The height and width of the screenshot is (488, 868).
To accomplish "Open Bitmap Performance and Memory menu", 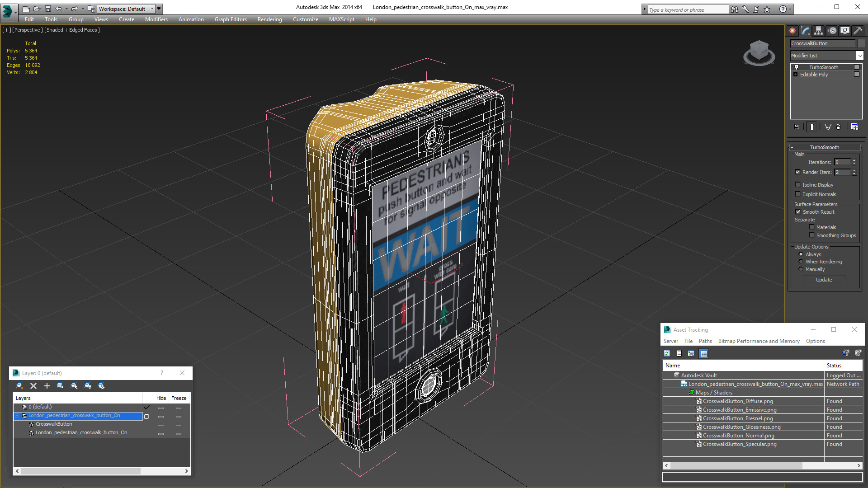I will point(759,341).
